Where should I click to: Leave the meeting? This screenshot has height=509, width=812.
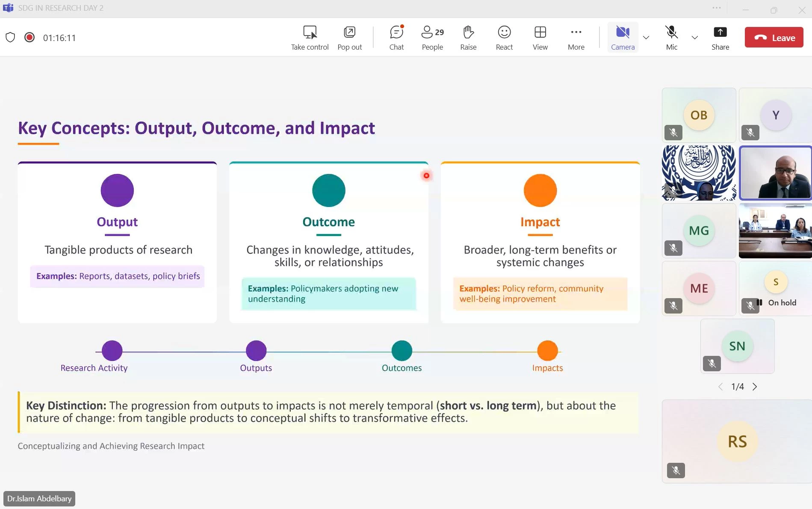(x=774, y=38)
